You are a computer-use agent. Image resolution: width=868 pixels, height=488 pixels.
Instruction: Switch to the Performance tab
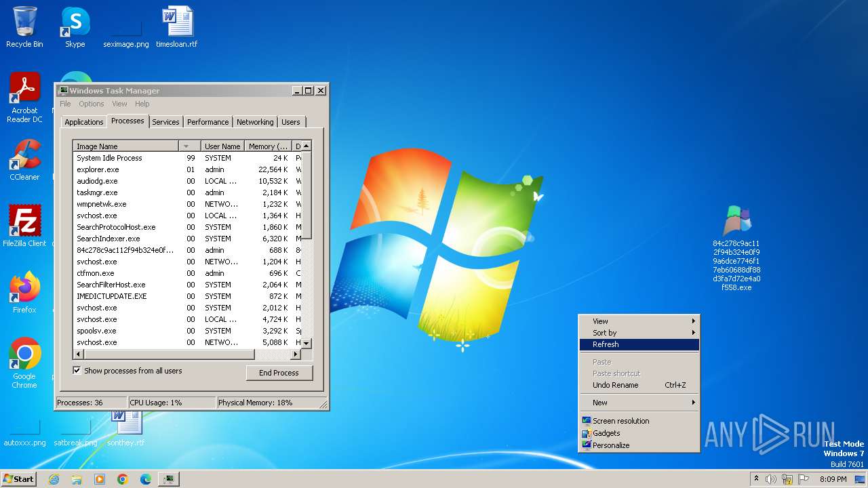click(x=208, y=122)
